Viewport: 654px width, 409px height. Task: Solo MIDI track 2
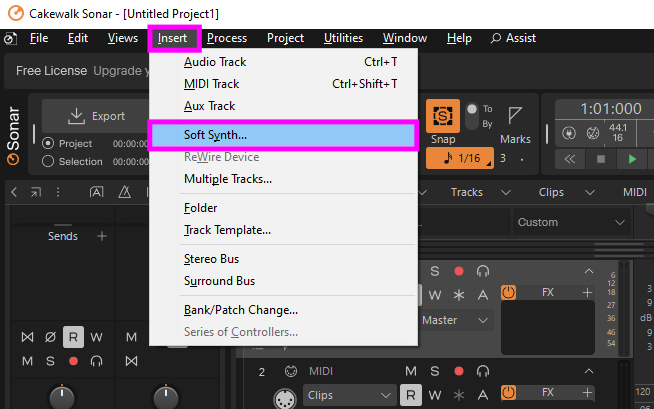click(435, 371)
